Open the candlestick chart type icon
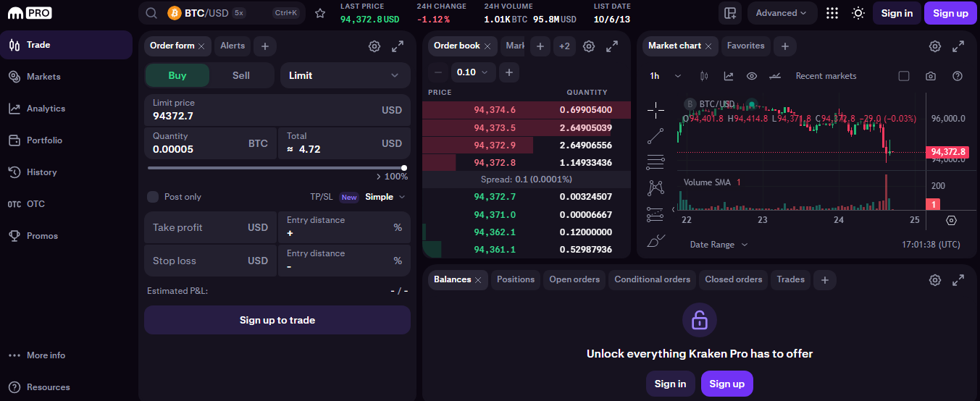 pos(703,76)
